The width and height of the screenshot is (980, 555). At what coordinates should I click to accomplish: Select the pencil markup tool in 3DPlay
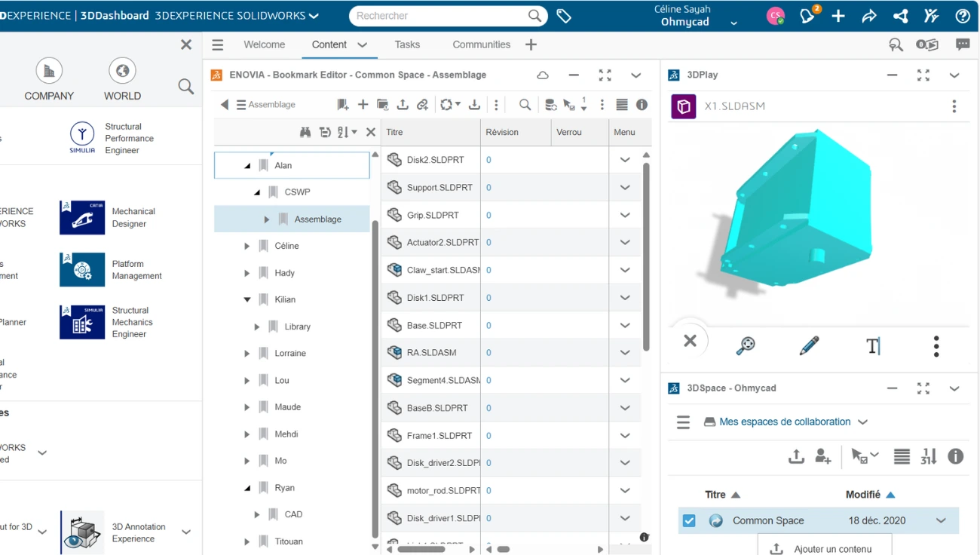coord(809,345)
